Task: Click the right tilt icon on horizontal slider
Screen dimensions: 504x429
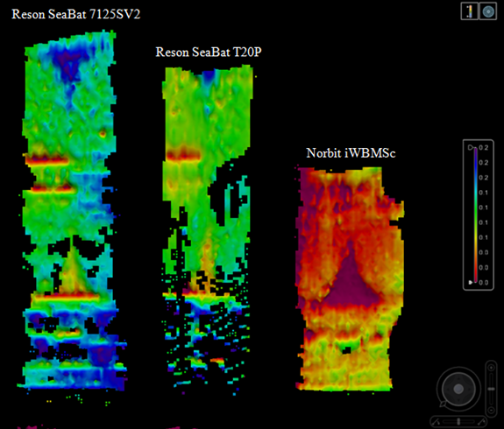Action: pos(481,421)
